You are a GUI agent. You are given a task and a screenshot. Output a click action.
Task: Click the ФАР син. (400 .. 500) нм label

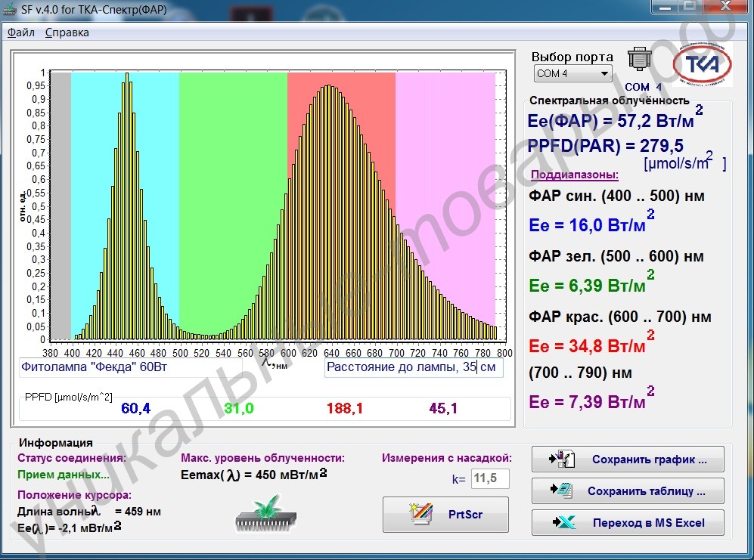coord(616,196)
